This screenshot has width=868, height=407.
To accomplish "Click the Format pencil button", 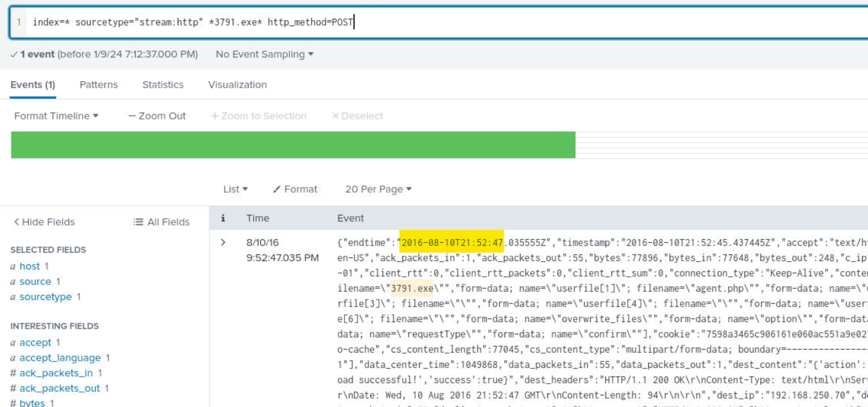I will tap(295, 189).
